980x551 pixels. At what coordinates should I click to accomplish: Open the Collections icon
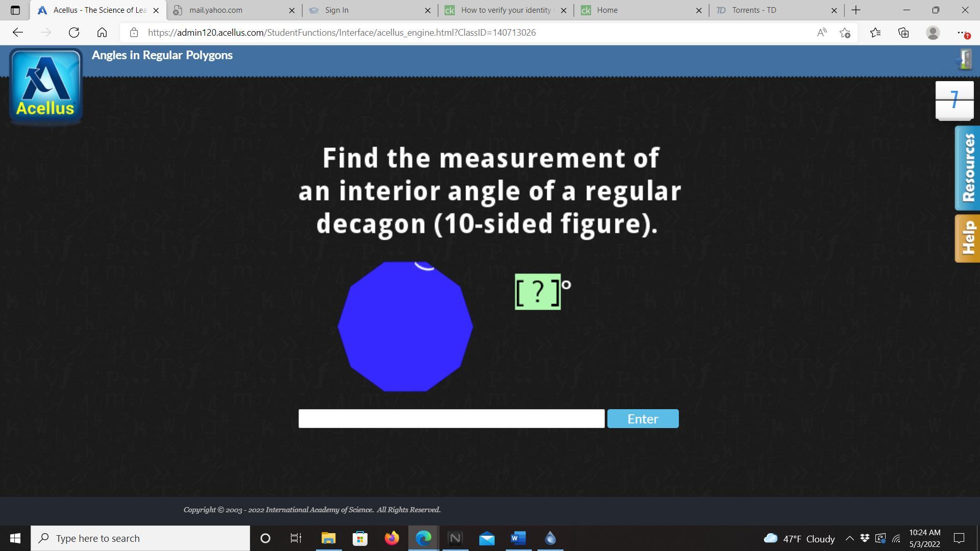point(903,33)
